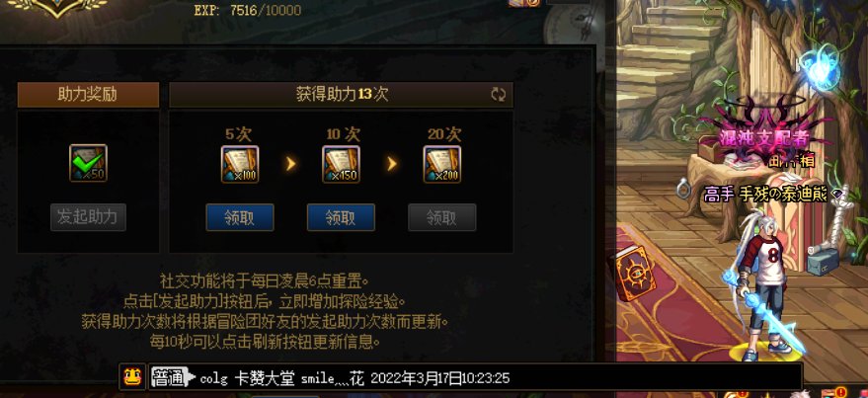Click the disabled 领取 button under 20次
868x398 pixels.
[442, 217]
